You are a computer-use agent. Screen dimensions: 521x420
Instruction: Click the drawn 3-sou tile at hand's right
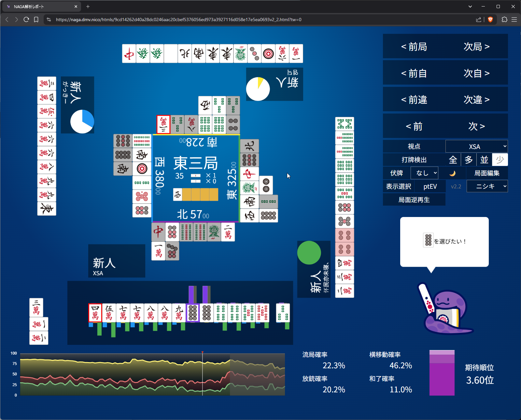(283, 313)
